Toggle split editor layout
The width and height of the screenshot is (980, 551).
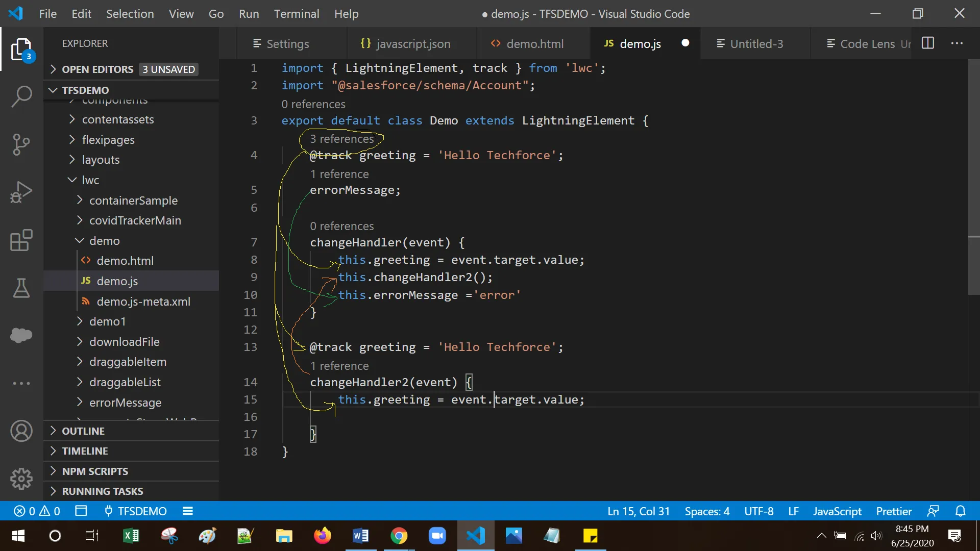tap(928, 43)
